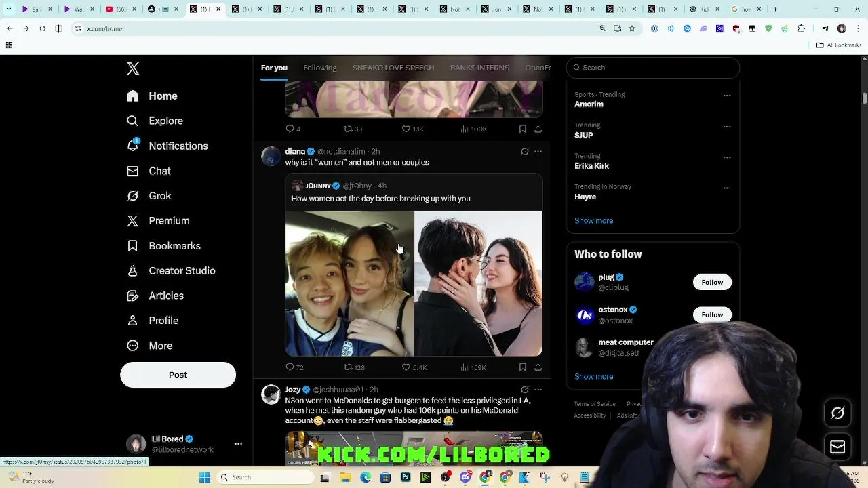The width and height of the screenshot is (868, 488).
Task: Reply to diana's post with 72 comments
Action: tap(294, 367)
